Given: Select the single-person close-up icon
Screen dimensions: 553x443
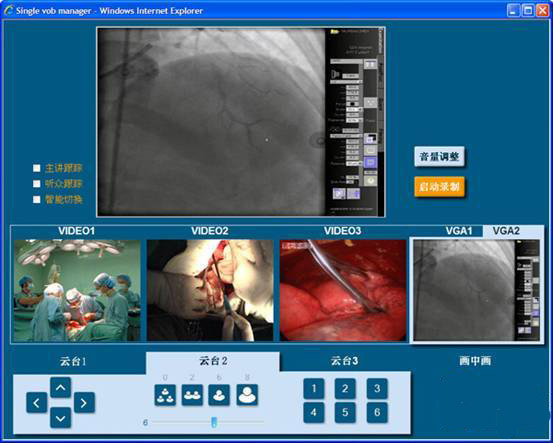Looking at the screenshot, I should (x=247, y=395).
